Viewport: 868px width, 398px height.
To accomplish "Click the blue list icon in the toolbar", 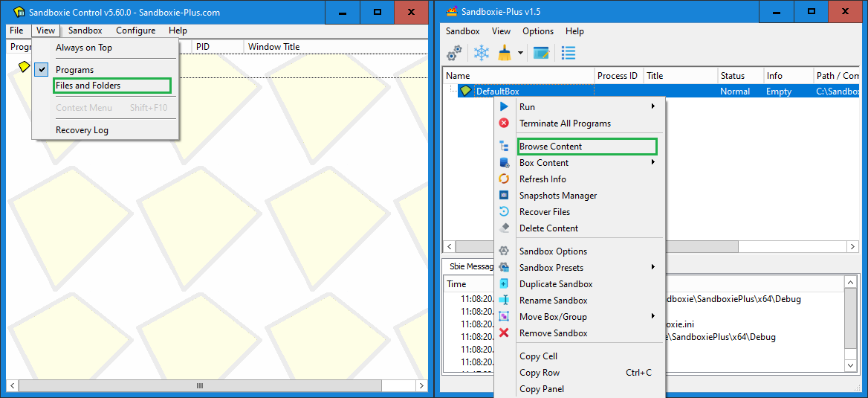I will [569, 53].
